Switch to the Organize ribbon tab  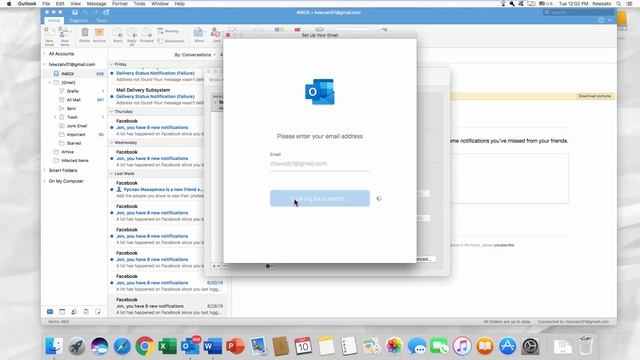pyautogui.click(x=78, y=20)
